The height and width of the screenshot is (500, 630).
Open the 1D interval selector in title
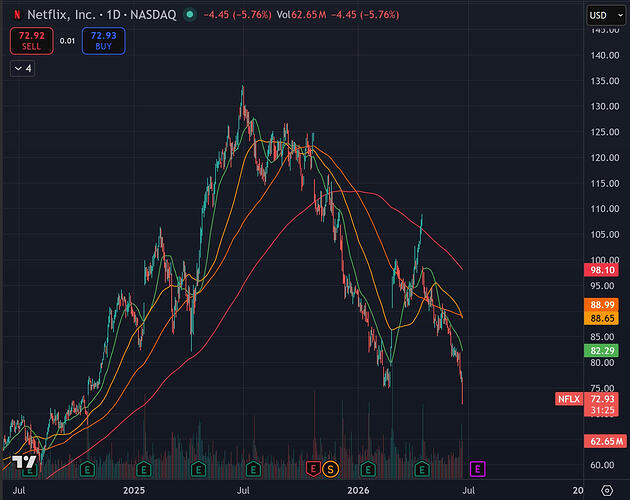(x=113, y=15)
